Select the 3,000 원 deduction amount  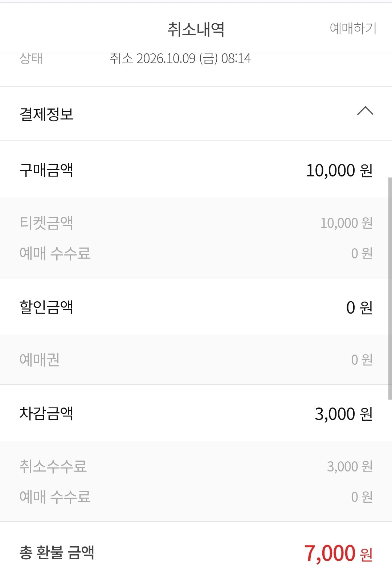coord(344,414)
